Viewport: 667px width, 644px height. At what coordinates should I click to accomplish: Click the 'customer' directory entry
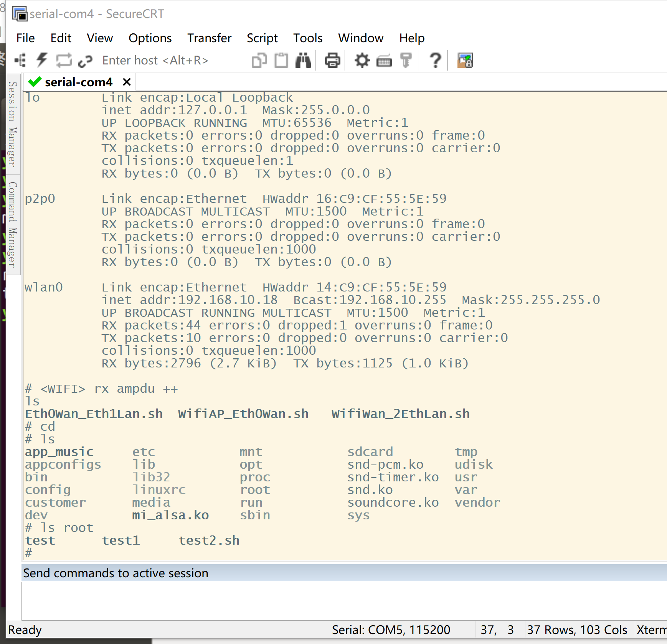(x=55, y=502)
